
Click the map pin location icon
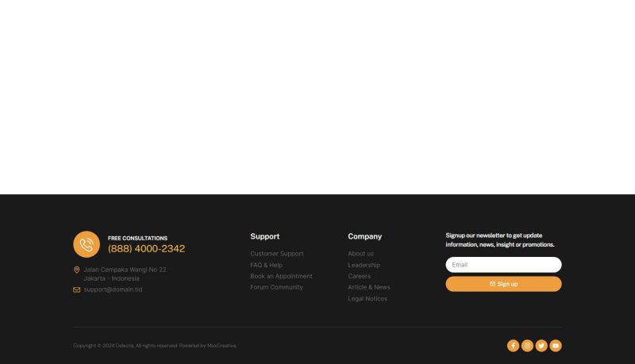tap(77, 270)
